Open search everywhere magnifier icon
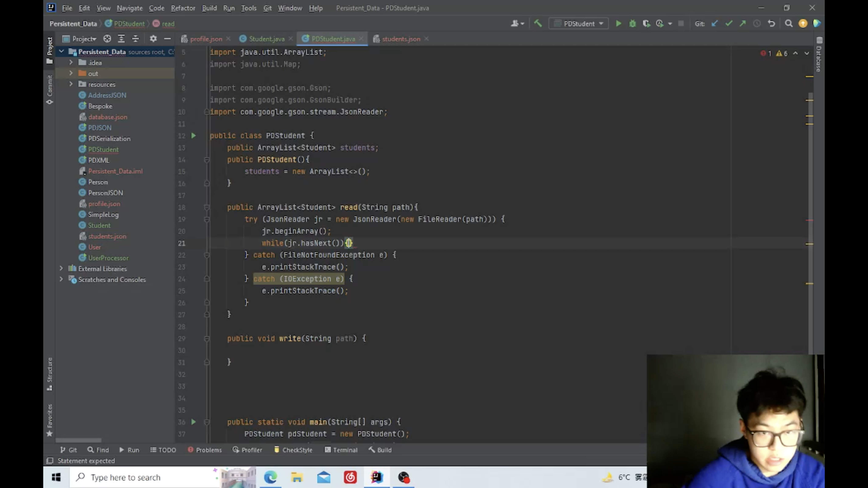 click(x=789, y=24)
